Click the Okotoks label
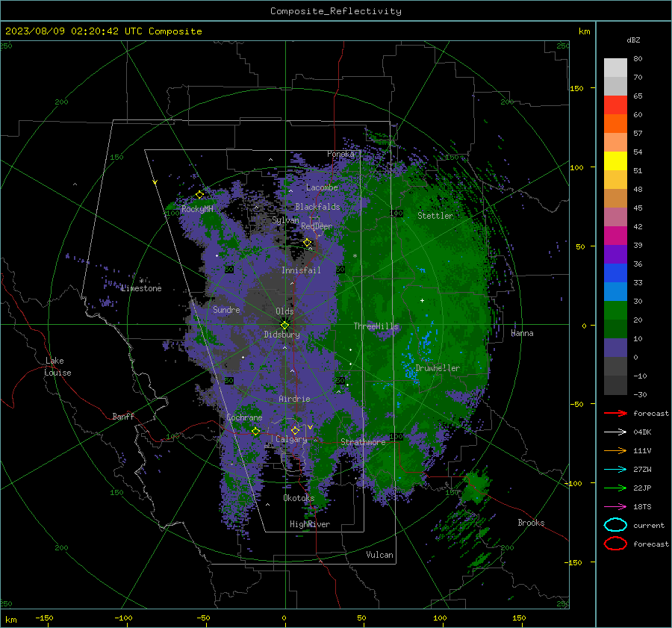Screen dimensions: 672x628 click(299, 498)
